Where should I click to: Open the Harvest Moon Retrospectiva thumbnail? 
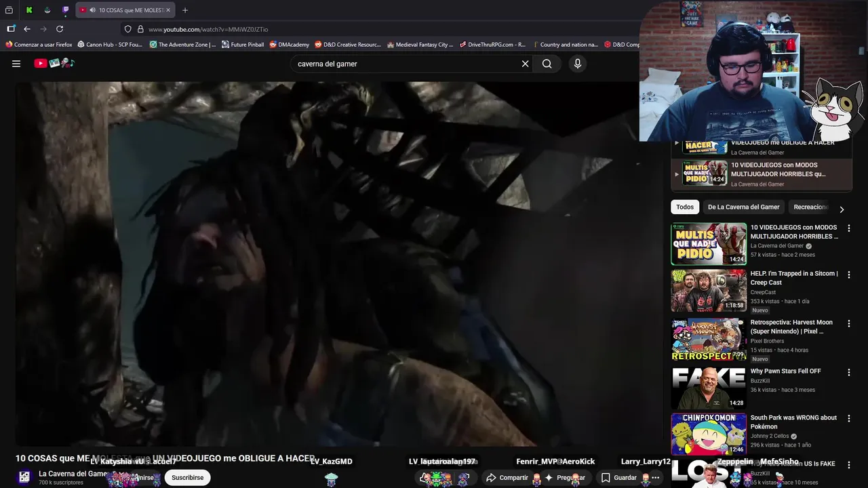[709, 339]
